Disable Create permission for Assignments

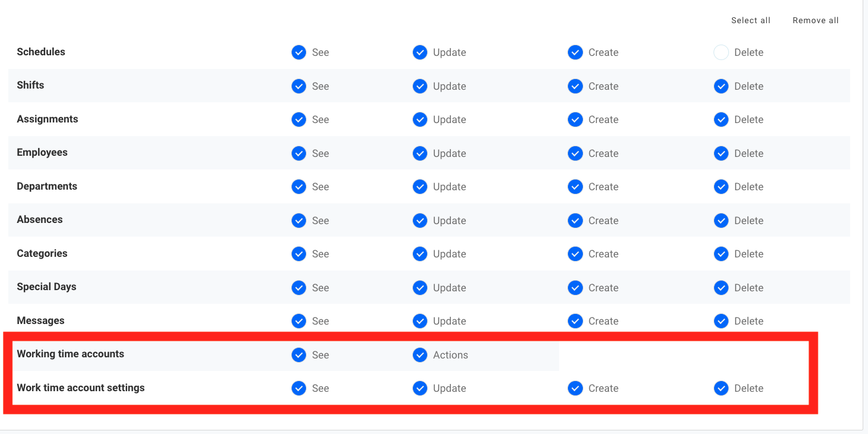click(x=575, y=119)
